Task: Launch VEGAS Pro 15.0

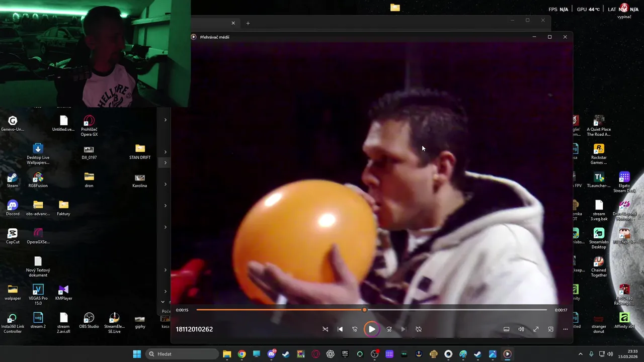Action: pyautogui.click(x=38, y=295)
